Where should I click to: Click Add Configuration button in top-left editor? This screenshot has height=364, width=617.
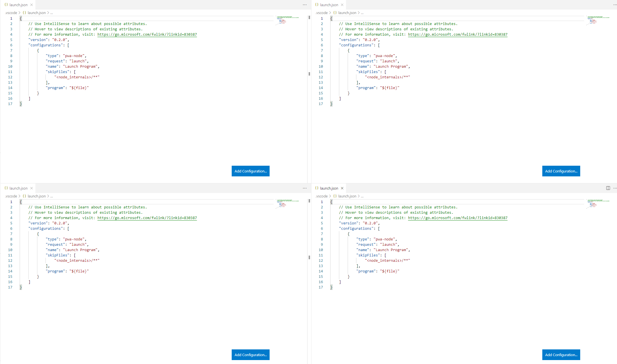(251, 171)
